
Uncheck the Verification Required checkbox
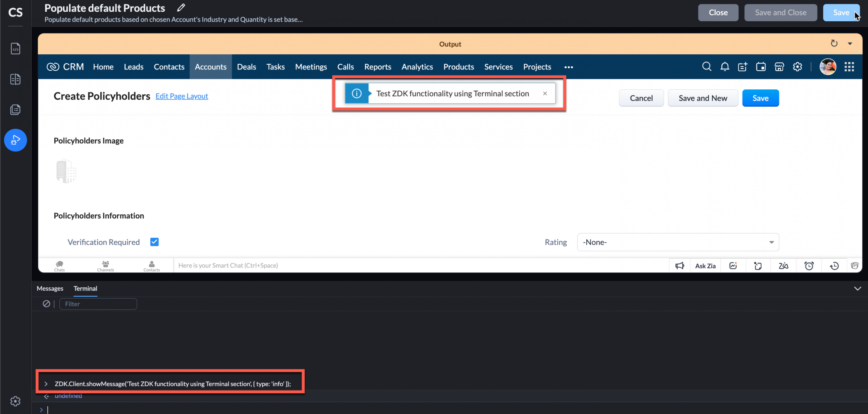point(154,242)
